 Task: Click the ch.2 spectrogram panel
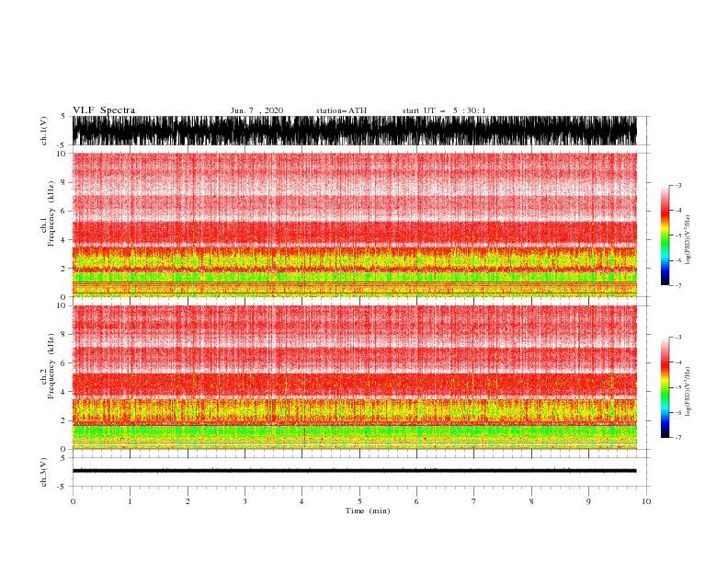pos(354,377)
